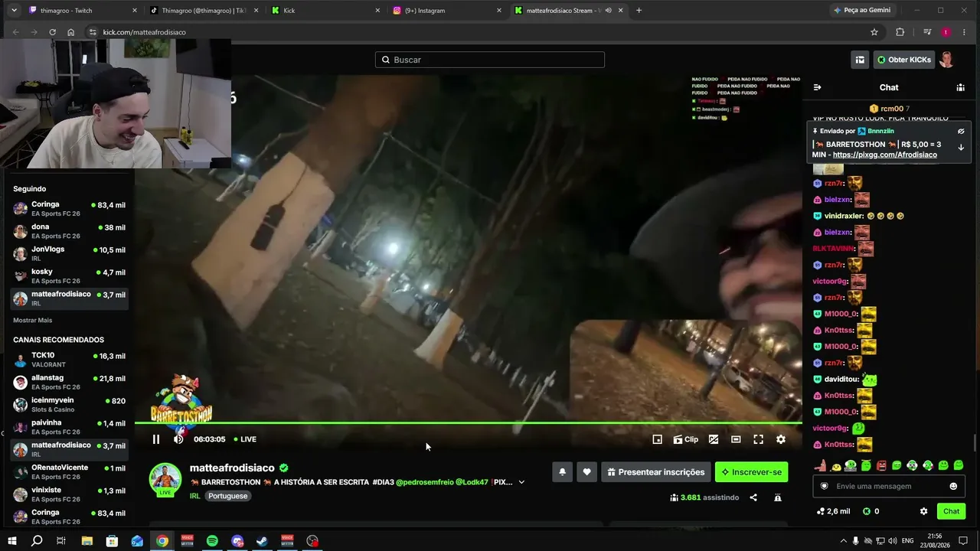Open the rewards icon beside Obter KICKs

coord(860,60)
